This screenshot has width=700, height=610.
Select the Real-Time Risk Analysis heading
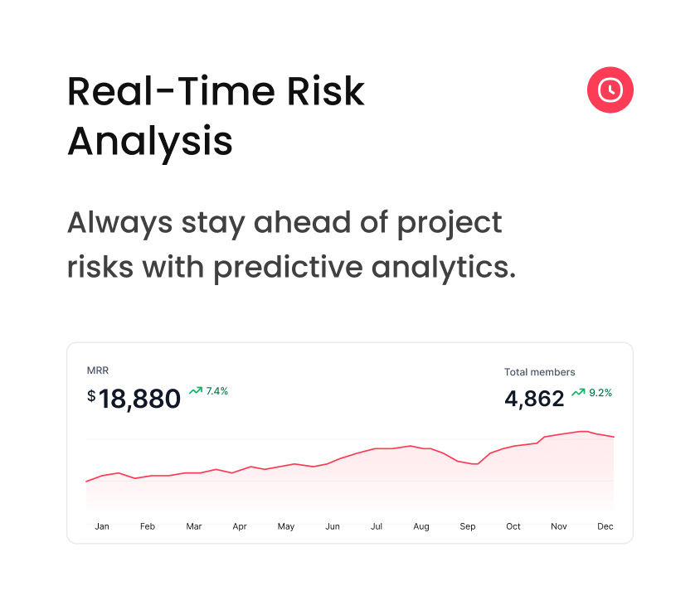(216, 116)
